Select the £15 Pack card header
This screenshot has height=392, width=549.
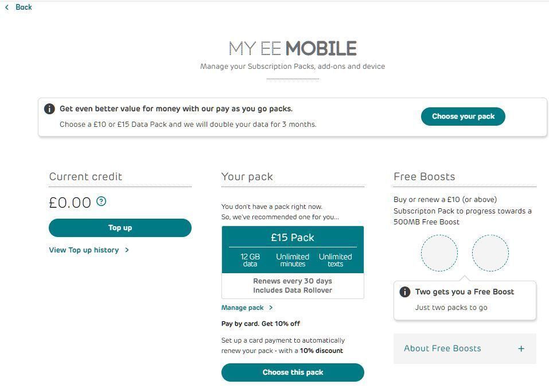pyautogui.click(x=293, y=237)
